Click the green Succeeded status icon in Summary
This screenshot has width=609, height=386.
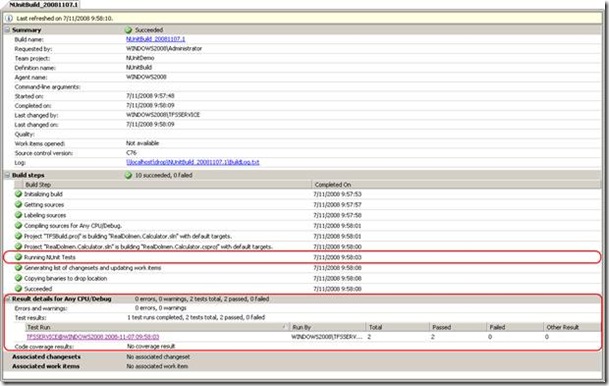click(x=128, y=30)
